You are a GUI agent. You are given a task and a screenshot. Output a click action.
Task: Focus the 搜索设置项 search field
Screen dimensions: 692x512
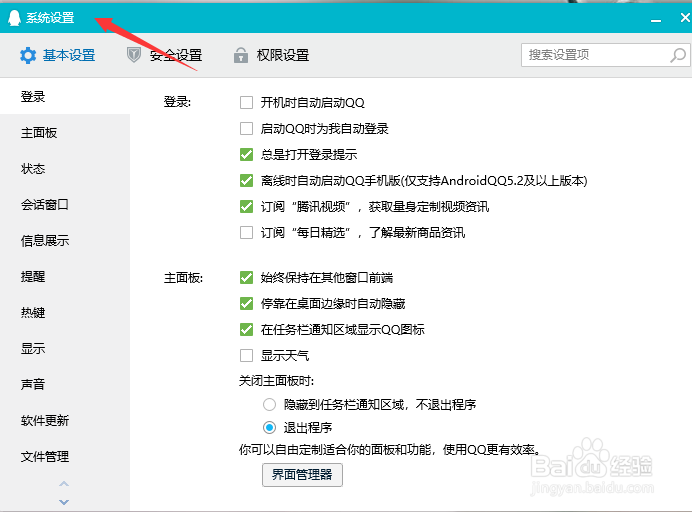pyautogui.click(x=606, y=55)
